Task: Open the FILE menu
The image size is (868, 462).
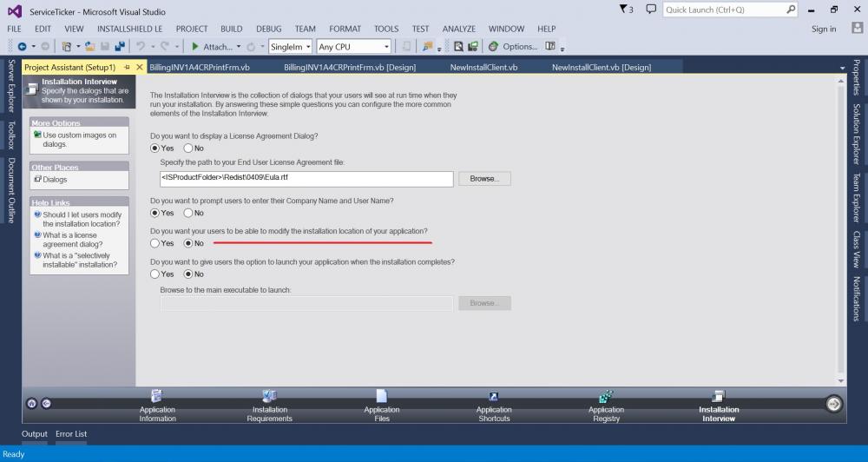Action: click(x=14, y=29)
